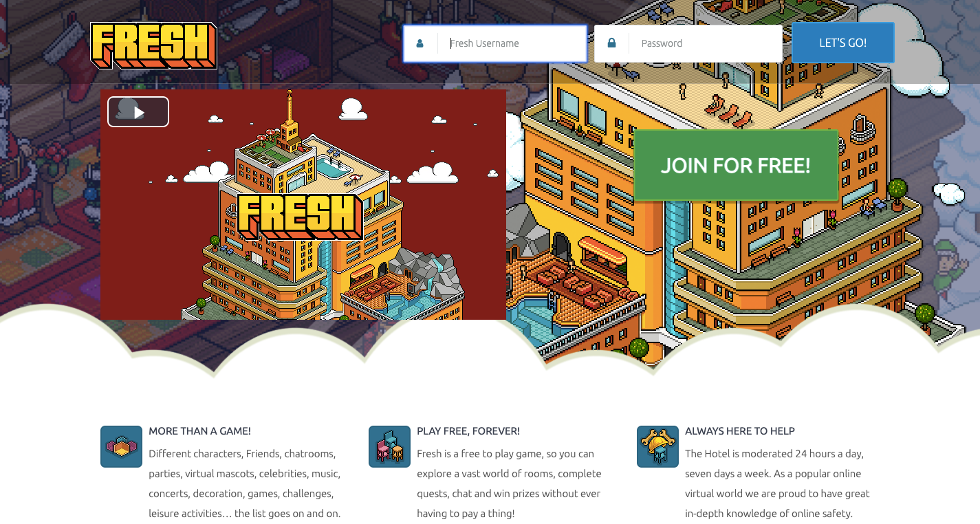Play the hotel promo video
Screen dimensions: 980x524
(x=138, y=112)
